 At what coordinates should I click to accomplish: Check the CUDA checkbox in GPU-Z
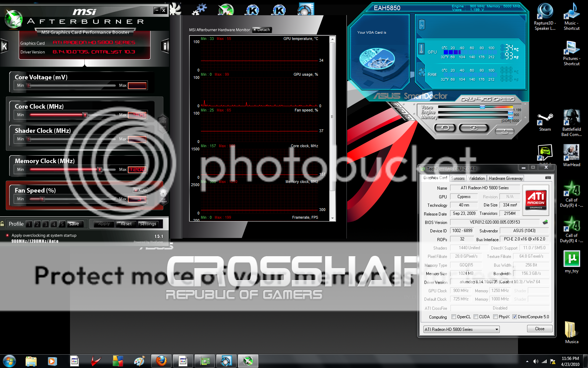[x=476, y=317]
